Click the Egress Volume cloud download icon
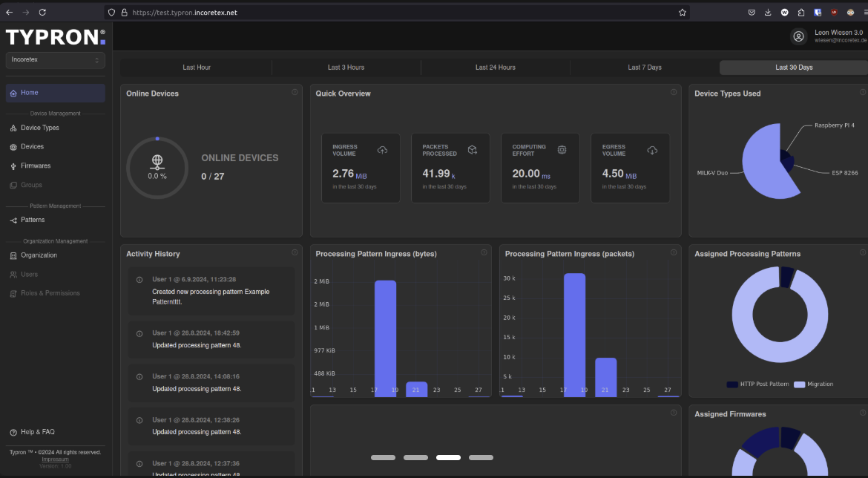The height and width of the screenshot is (478, 868). coord(652,150)
